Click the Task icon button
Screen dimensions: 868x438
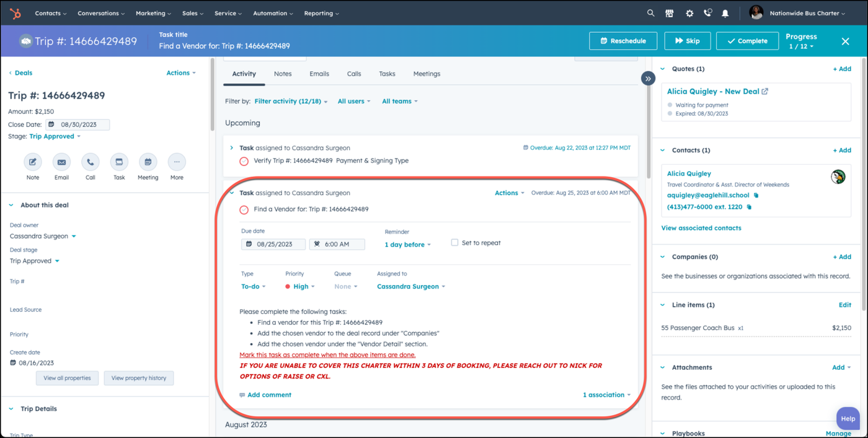[x=119, y=162]
